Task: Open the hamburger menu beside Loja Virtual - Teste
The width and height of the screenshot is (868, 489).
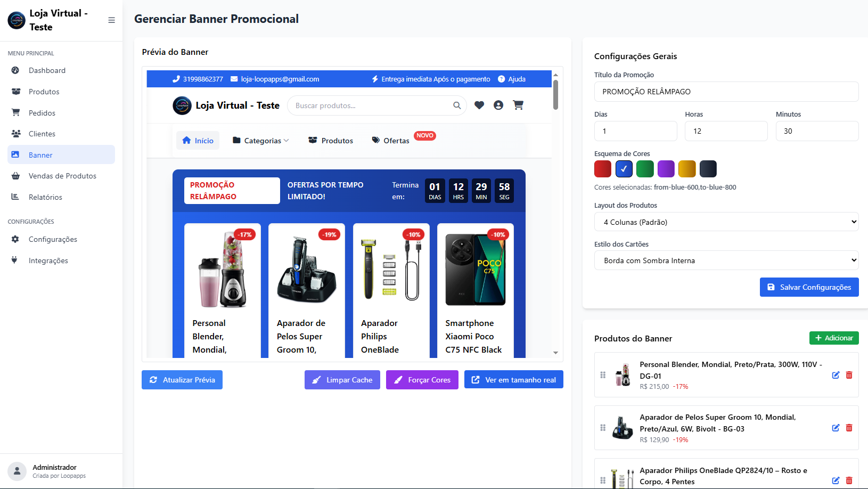Action: coord(111,19)
